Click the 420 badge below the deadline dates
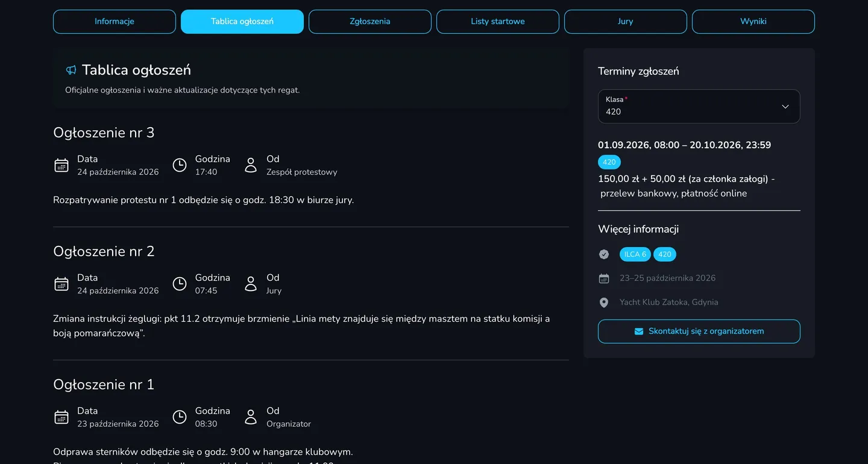The image size is (868, 464). tap(609, 162)
